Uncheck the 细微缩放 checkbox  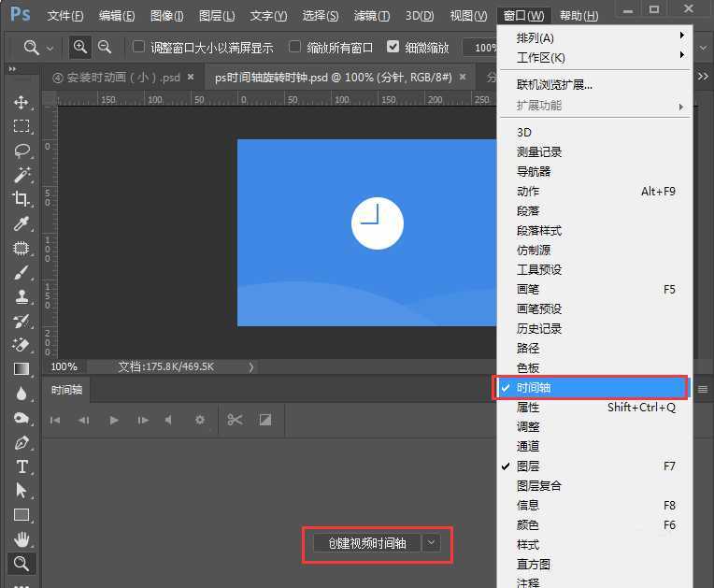pos(393,47)
